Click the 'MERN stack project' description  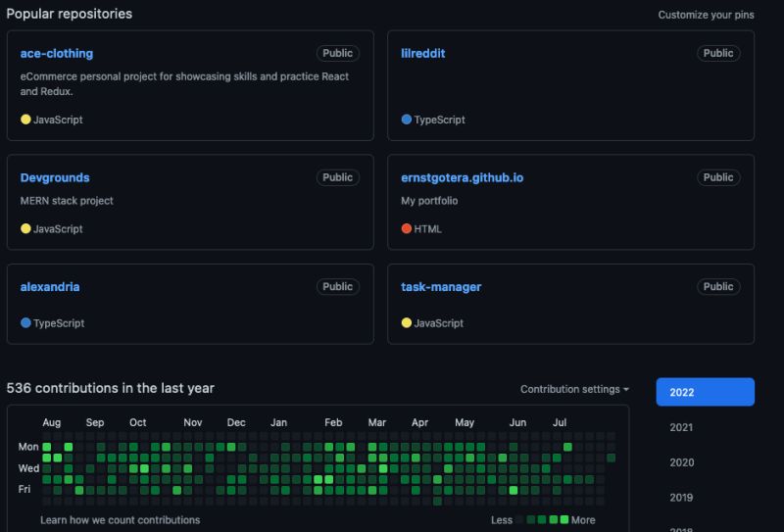[x=67, y=201]
